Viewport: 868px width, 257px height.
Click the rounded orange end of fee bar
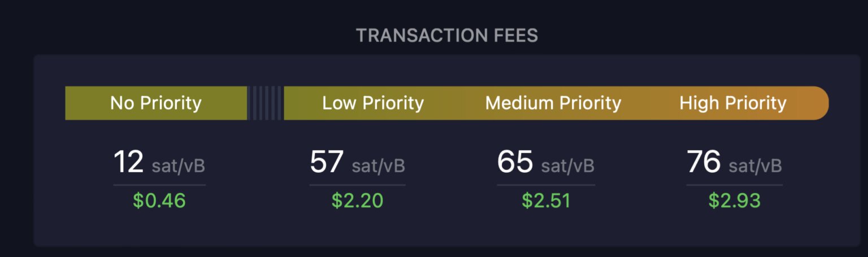(814, 103)
